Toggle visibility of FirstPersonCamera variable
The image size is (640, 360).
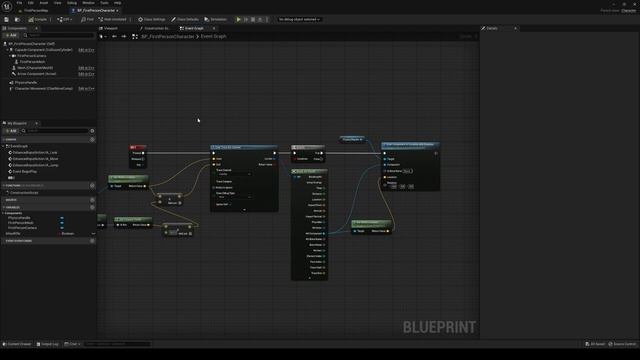click(x=62, y=228)
